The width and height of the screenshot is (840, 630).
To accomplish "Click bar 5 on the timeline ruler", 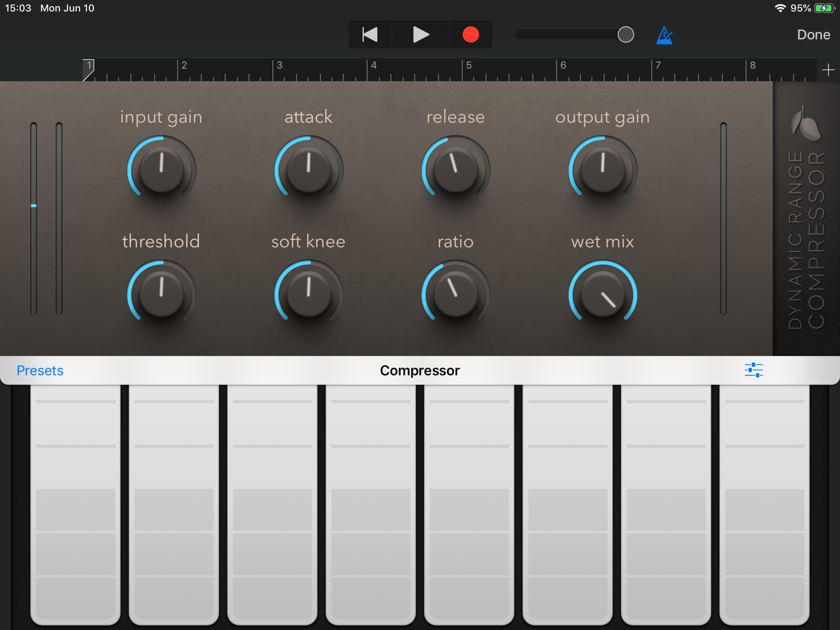I will (x=469, y=70).
